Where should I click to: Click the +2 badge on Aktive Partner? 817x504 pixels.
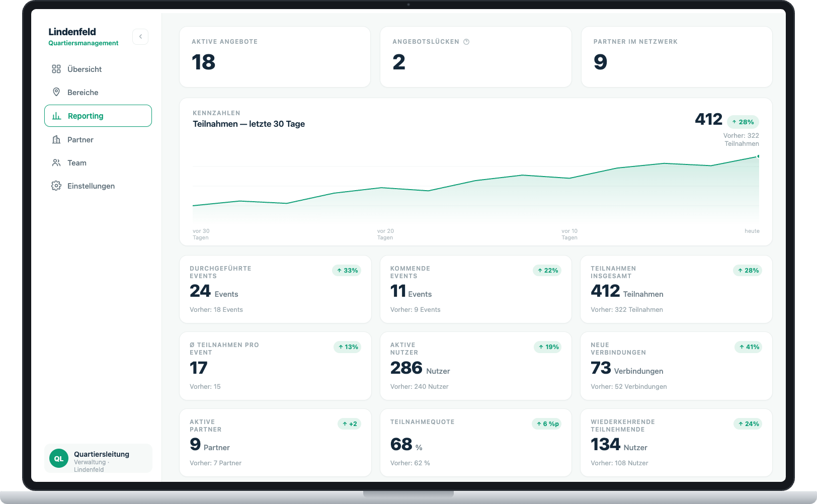(x=349, y=424)
